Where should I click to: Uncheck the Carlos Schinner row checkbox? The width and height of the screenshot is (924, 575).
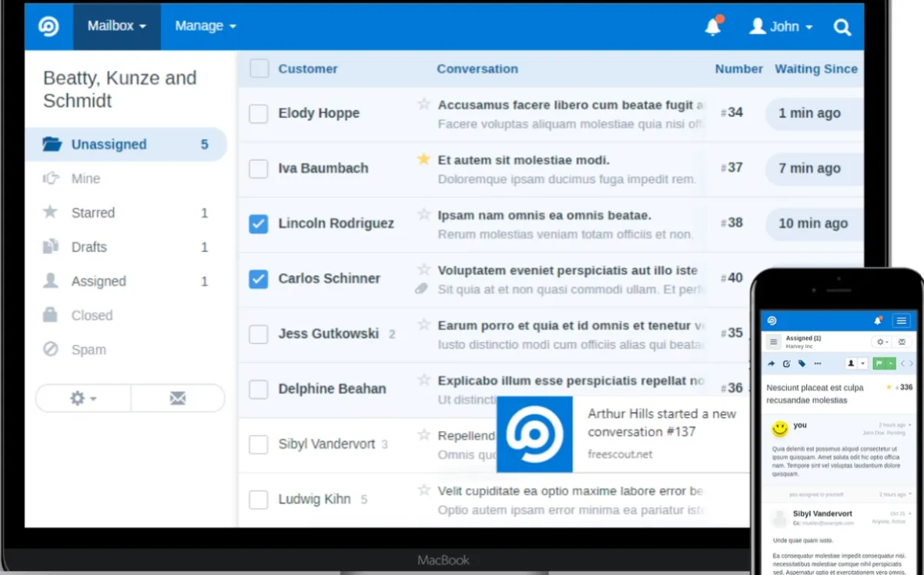(259, 279)
